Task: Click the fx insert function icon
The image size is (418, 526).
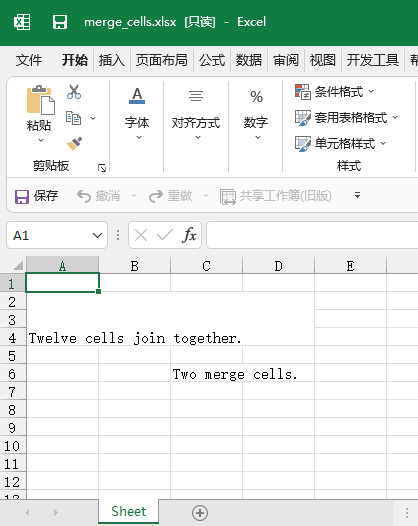Action: click(189, 235)
